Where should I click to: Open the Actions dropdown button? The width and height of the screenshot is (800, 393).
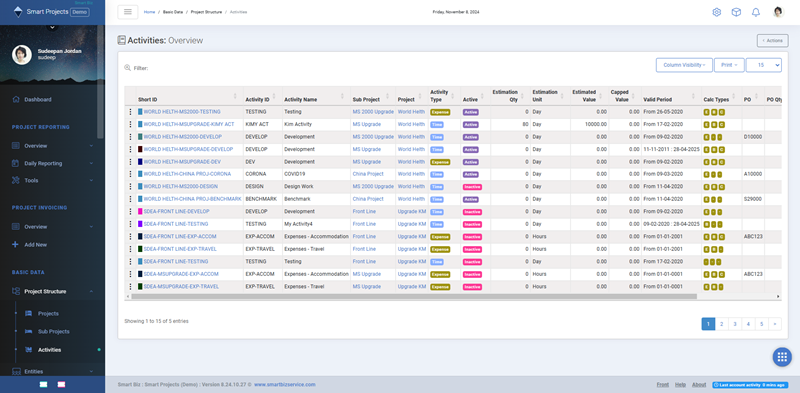tap(772, 40)
